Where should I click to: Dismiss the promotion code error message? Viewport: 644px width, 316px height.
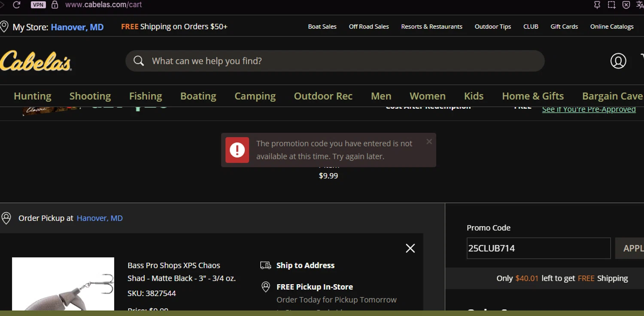429,141
